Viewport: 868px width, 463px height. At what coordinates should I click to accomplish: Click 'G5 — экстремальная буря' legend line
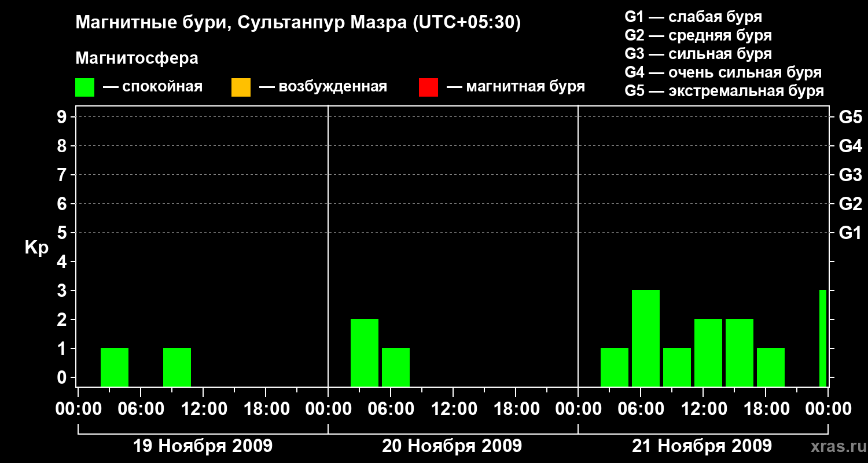tap(724, 91)
